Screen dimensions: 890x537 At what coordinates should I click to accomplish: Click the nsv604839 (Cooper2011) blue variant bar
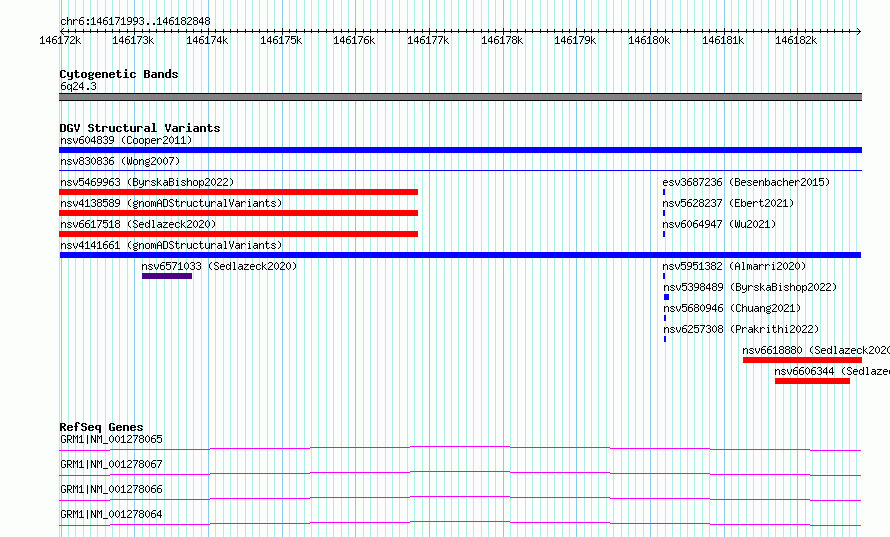pos(460,150)
